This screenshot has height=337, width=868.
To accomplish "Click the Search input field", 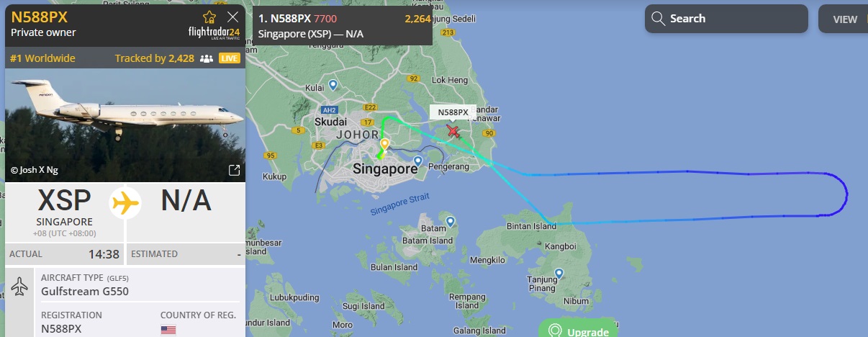I will tap(726, 19).
